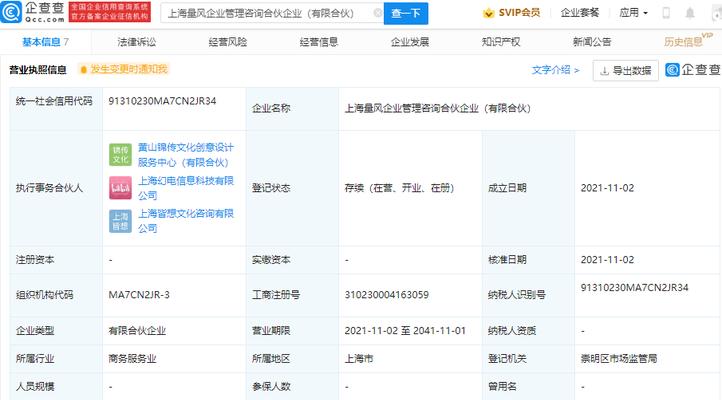Screen dimensions: 722x400
Task: Select 核准日期 value 2021-11-02
Action: [x=607, y=260]
